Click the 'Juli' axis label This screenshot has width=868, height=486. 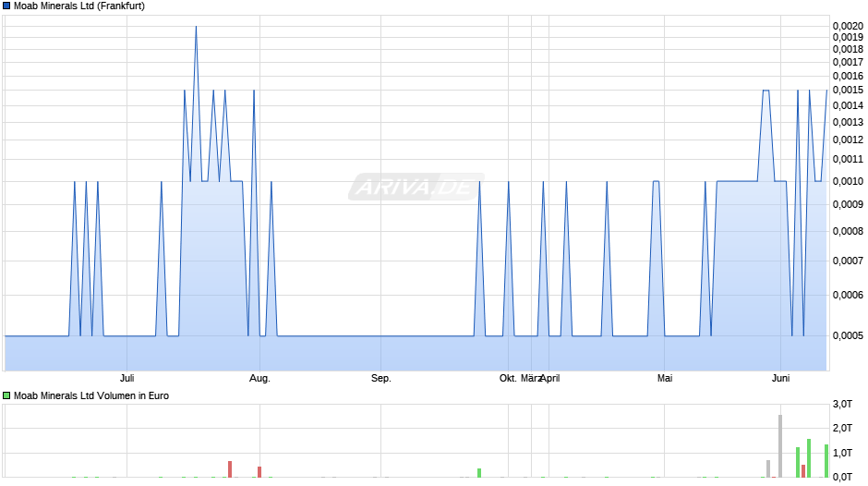[x=127, y=378]
